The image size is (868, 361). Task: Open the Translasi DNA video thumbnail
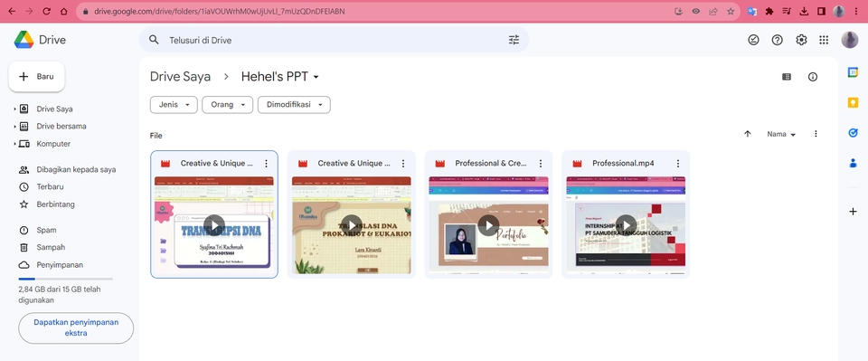coord(352,224)
